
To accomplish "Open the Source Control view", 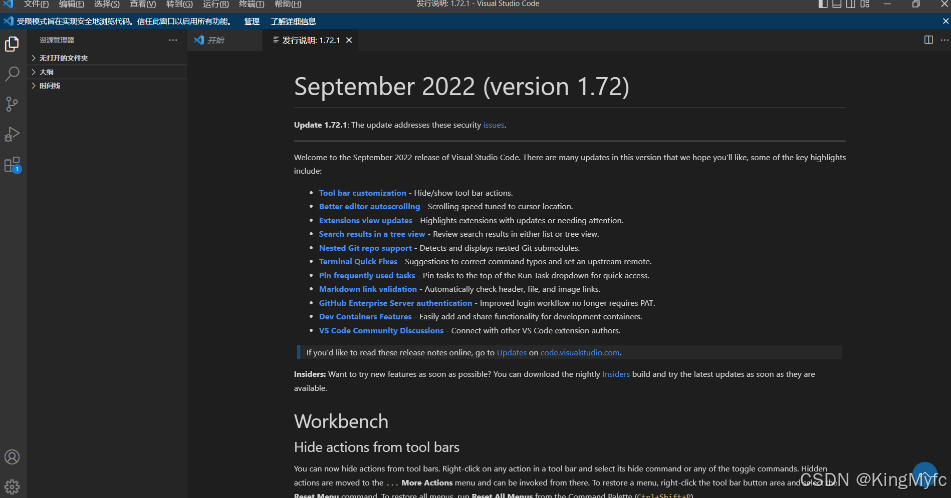I will (12, 104).
